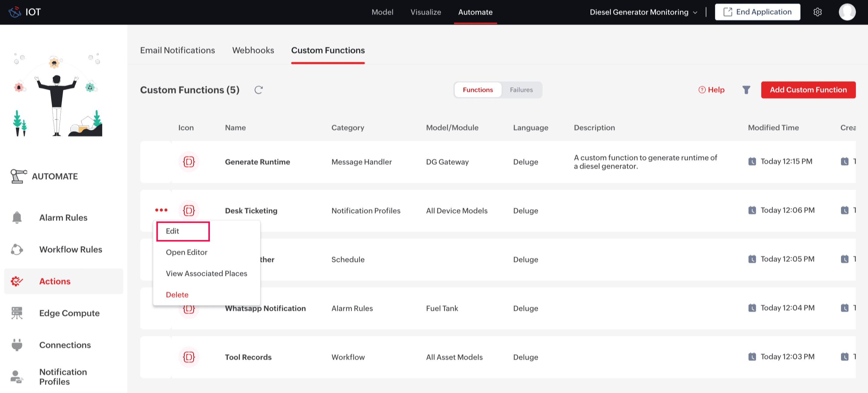Viewport: 868px width, 393px height.
Task: Click the user avatar icon
Action: point(847,12)
